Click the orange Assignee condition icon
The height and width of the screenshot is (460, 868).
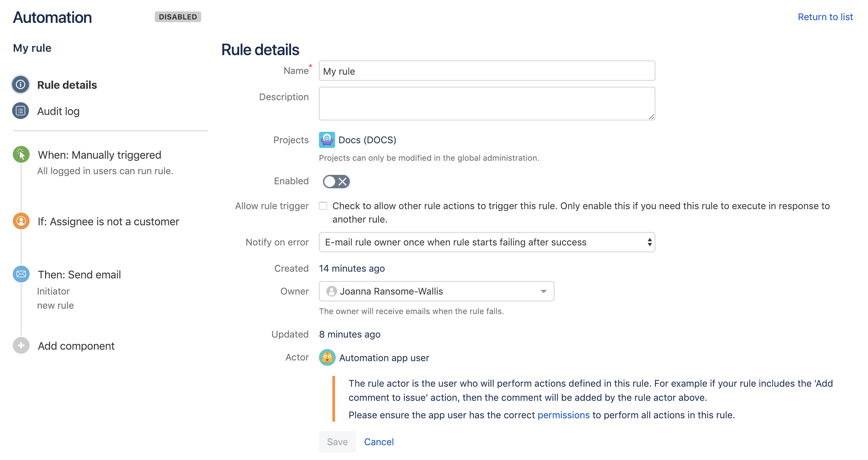(x=21, y=221)
